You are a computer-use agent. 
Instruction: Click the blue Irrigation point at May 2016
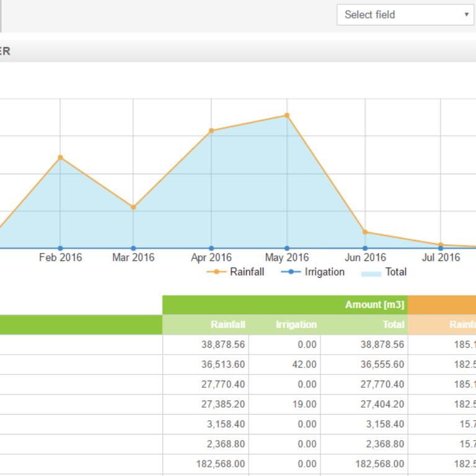[287, 249]
